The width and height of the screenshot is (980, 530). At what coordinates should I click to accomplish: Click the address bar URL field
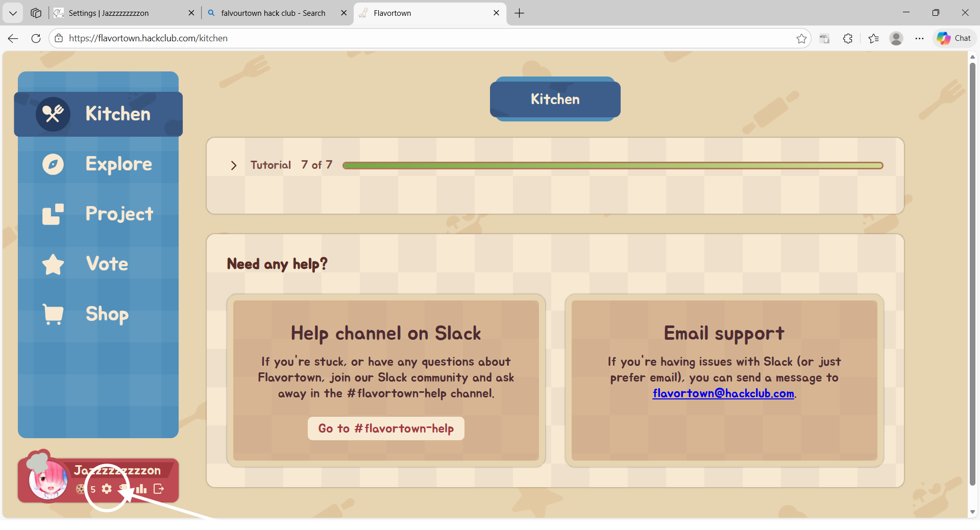point(429,38)
